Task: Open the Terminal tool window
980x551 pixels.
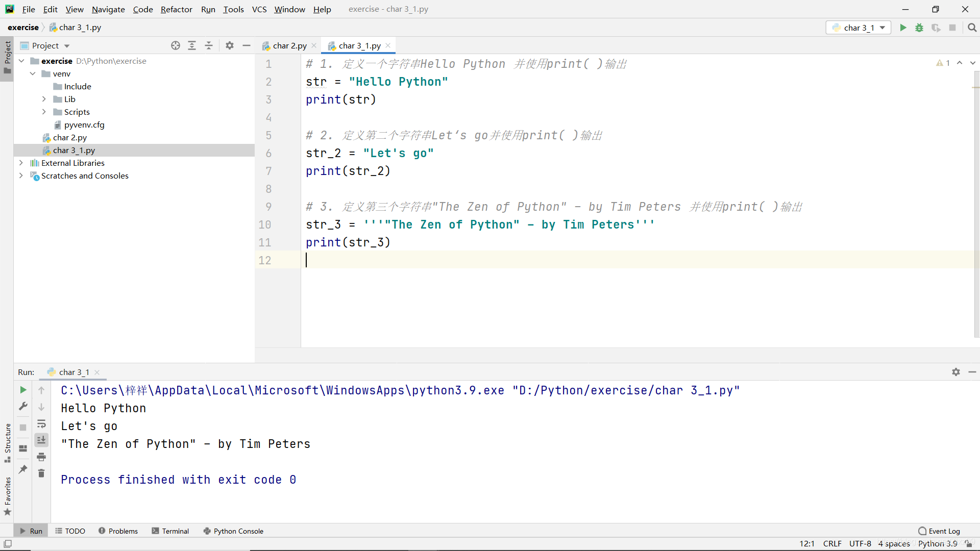Action: tap(170, 531)
